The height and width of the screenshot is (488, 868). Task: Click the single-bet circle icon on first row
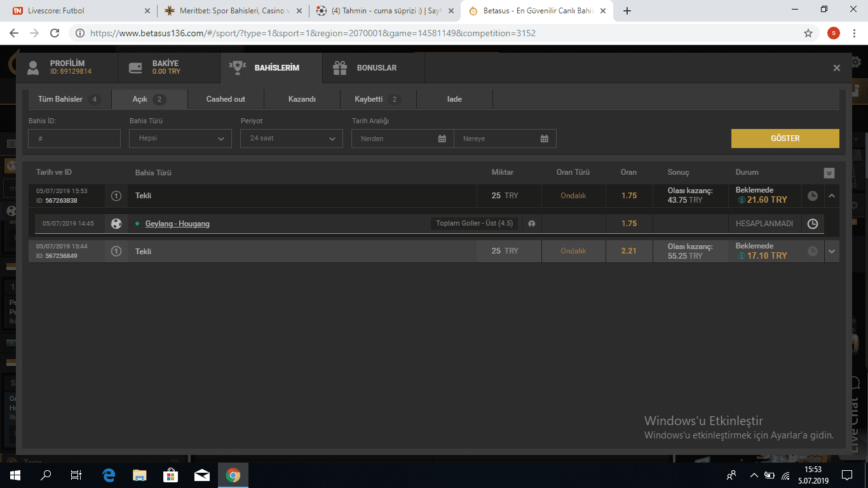[116, 196]
